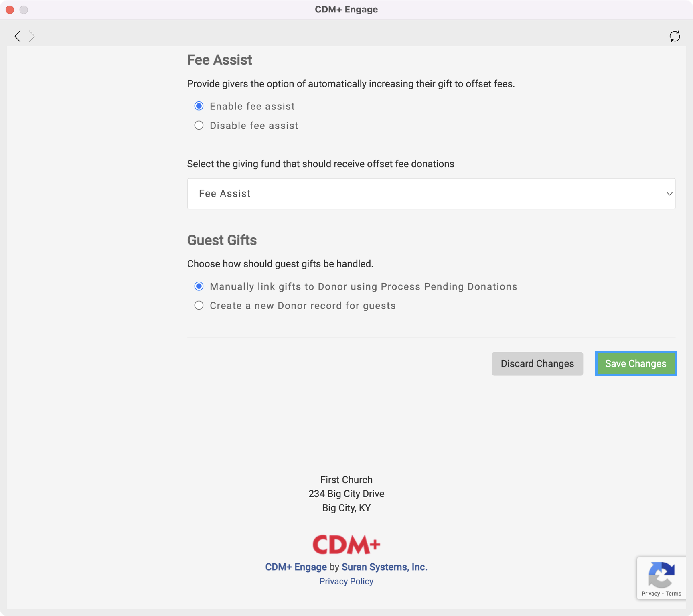The height and width of the screenshot is (616, 693).
Task: Choose Create a new Donor record for guests
Action: click(x=199, y=306)
